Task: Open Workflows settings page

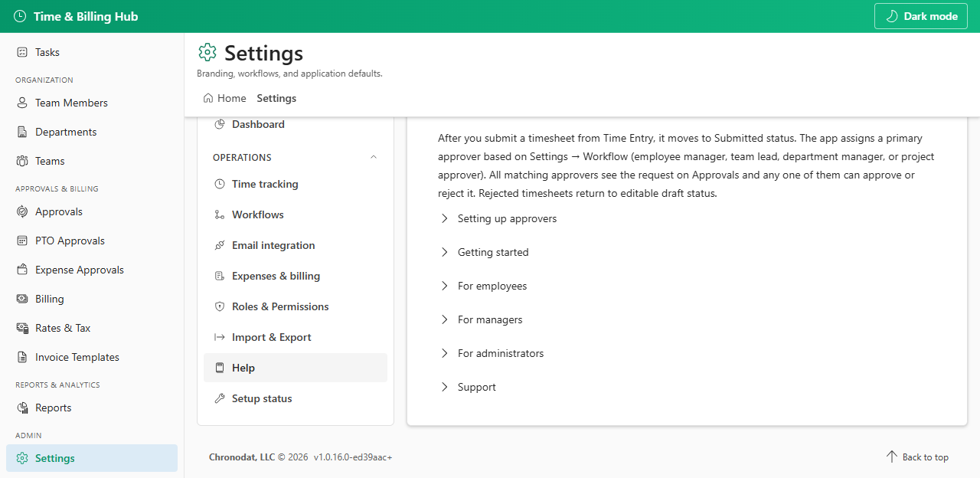Action: (296, 214)
